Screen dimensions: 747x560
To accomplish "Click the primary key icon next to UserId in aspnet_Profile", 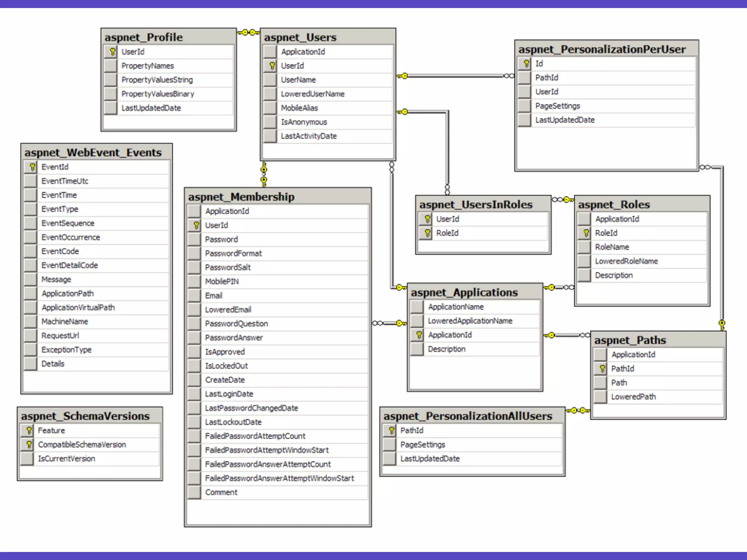I will tap(112, 52).
